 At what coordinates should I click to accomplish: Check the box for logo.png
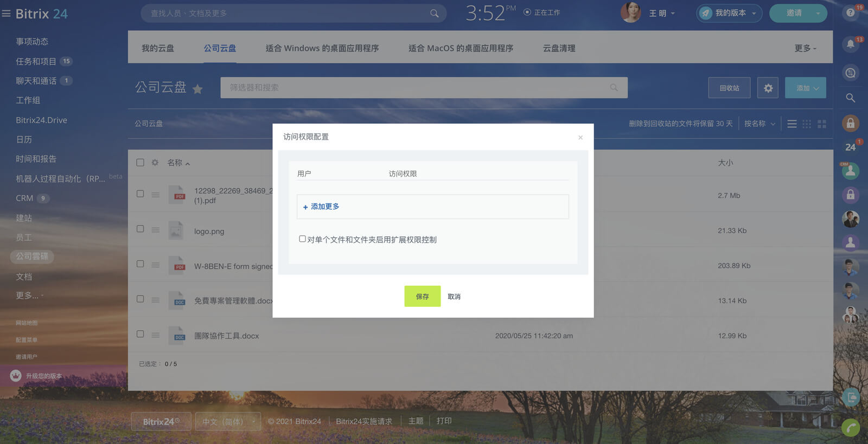(140, 229)
